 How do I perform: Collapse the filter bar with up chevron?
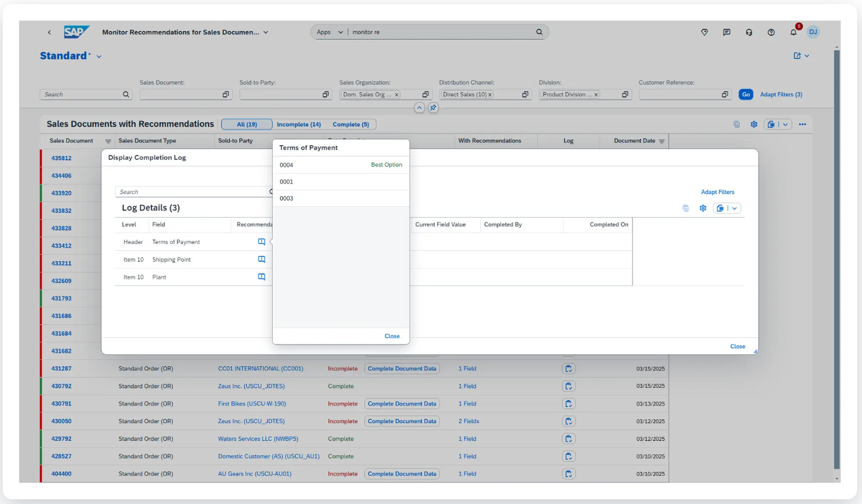[x=419, y=108]
